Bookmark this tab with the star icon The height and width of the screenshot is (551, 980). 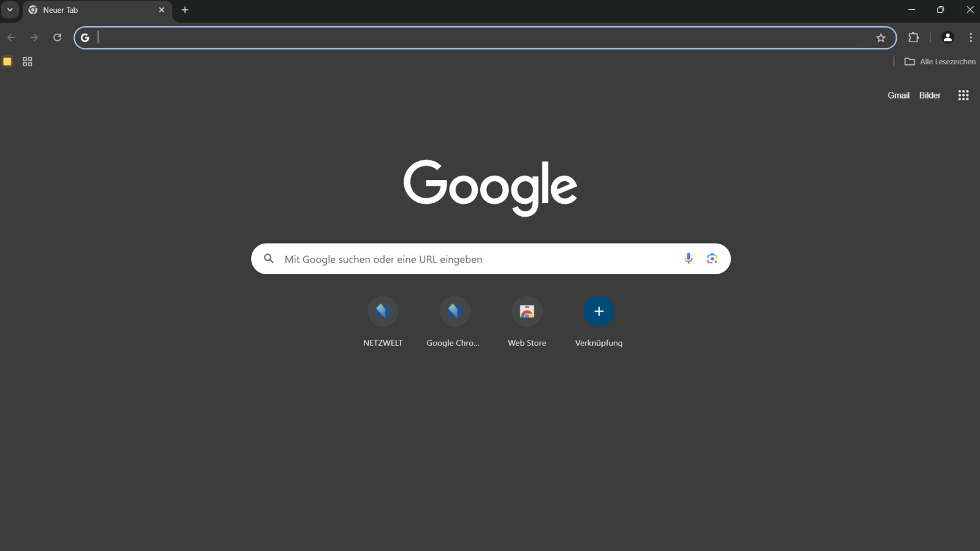[881, 38]
